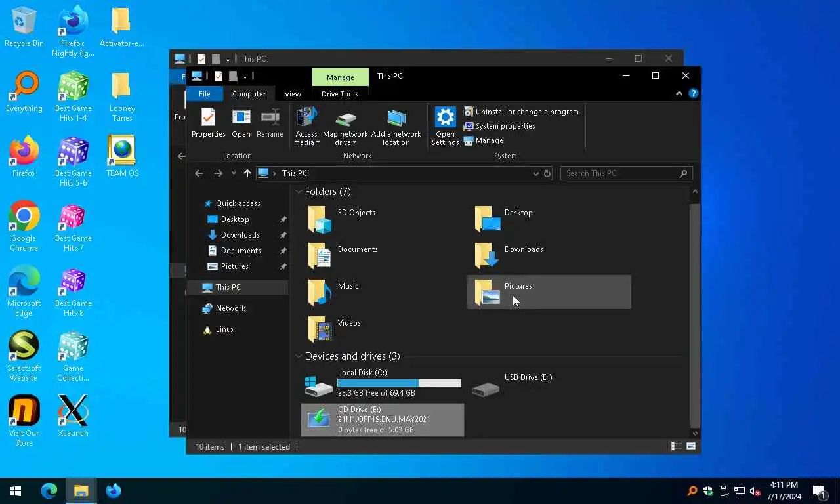Select the Rename ribbon icon
The width and height of the screenshot is (840, 504).
pyautogui.click(x=270, y=123)
